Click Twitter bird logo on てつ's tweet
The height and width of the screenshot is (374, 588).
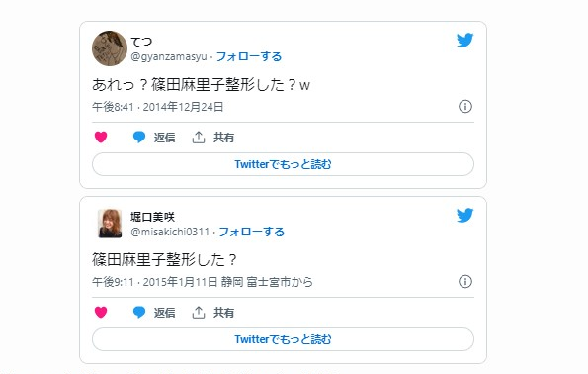coord(465,41)
